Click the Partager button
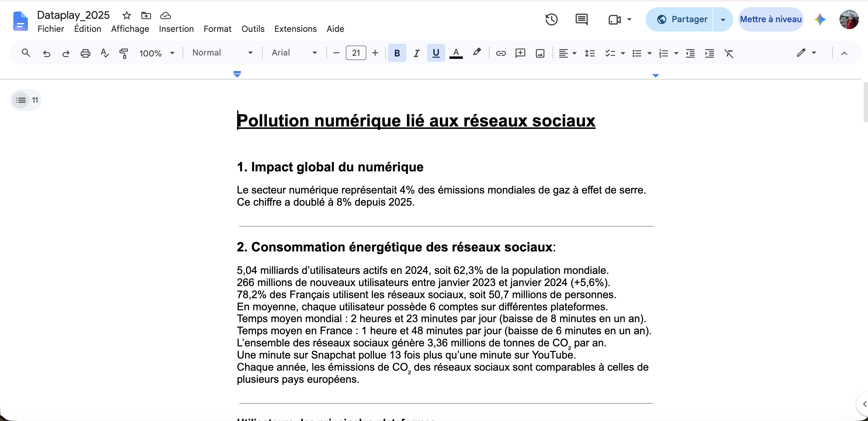Viewport: 868px width, 421px height. tap(680, 19)
